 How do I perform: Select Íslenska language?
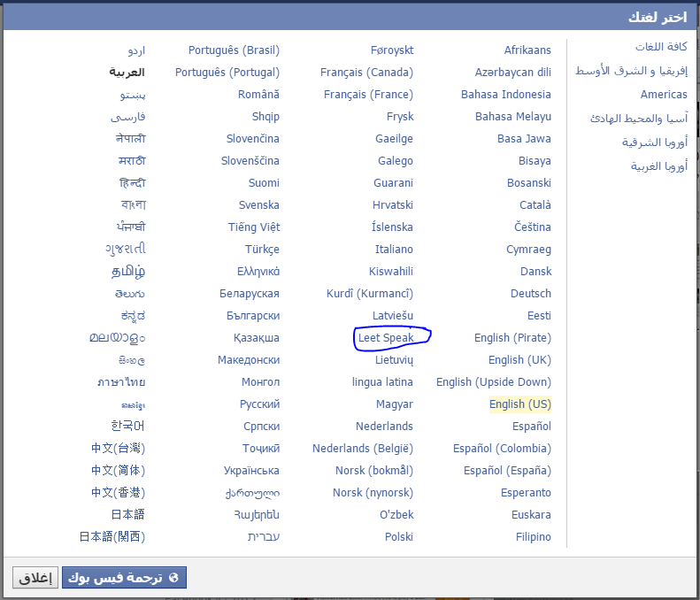coord(392,227)
